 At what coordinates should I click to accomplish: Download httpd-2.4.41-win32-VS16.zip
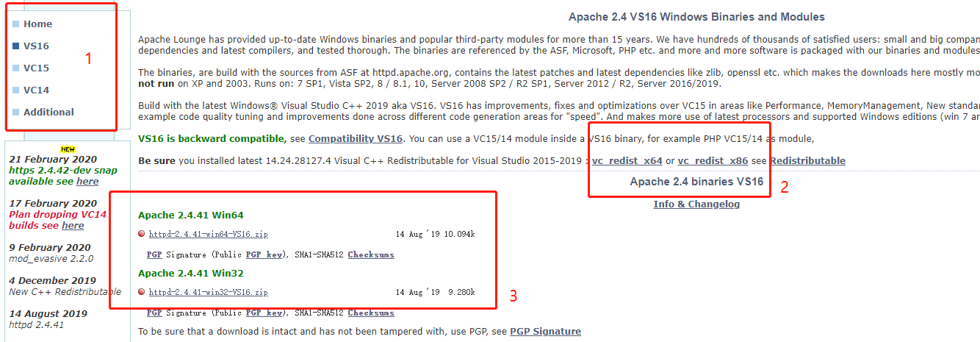tap(208, 292)
